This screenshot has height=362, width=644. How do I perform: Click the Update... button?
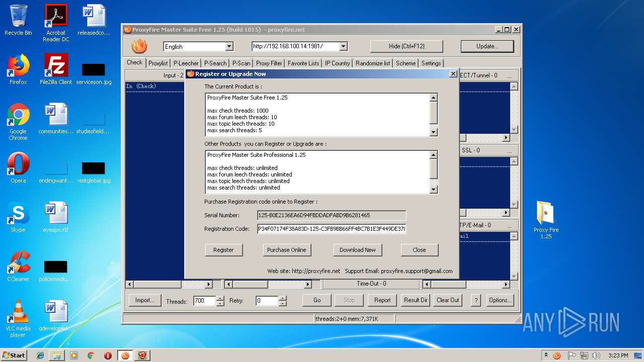[487, 46]
